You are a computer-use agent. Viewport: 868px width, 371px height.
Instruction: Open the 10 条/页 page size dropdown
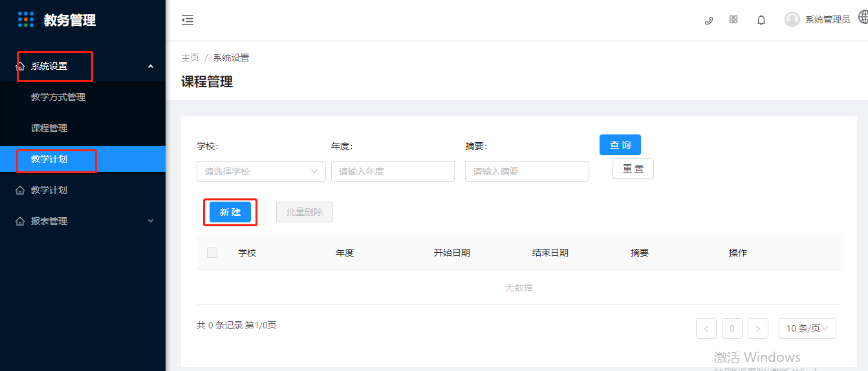pyautogui.click(x=807, y=328)
